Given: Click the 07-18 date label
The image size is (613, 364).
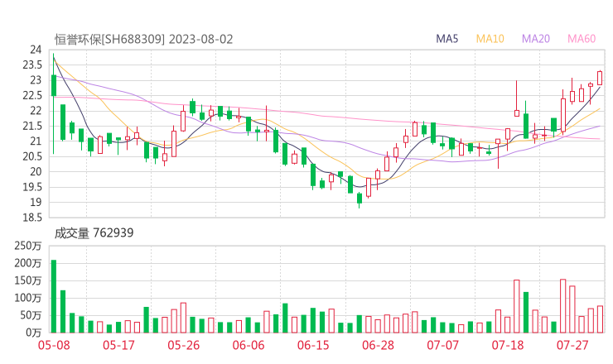Looking at the screenshot, I should click(x=508, y=345).
